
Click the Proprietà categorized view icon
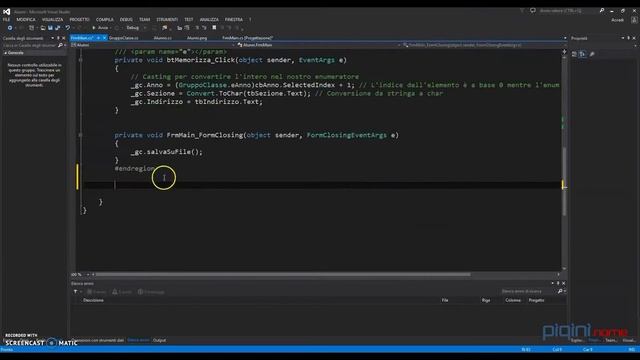pyautogui.click(x=574, y=54)
